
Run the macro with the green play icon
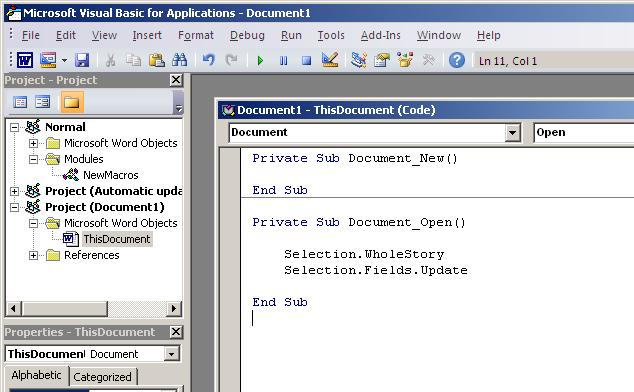(260, 61)
